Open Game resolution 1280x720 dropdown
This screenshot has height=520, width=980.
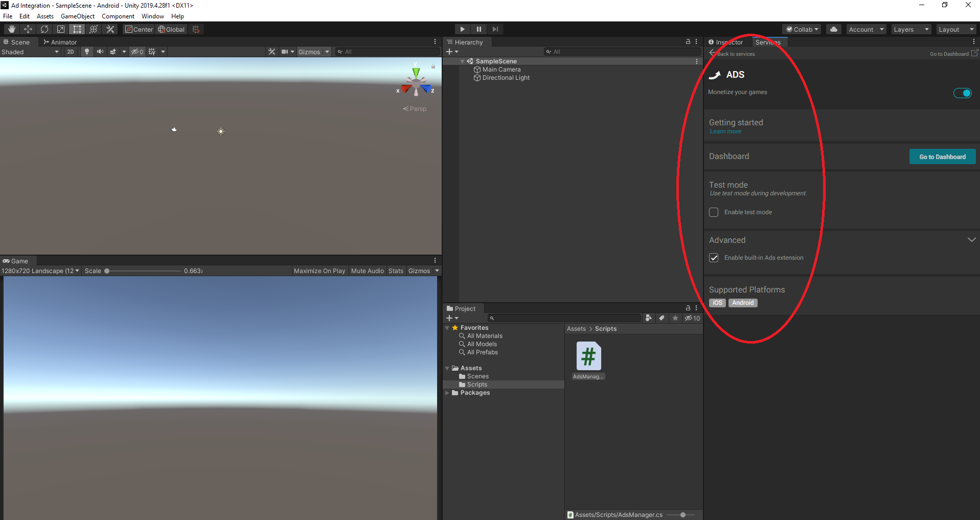(40, 271)
